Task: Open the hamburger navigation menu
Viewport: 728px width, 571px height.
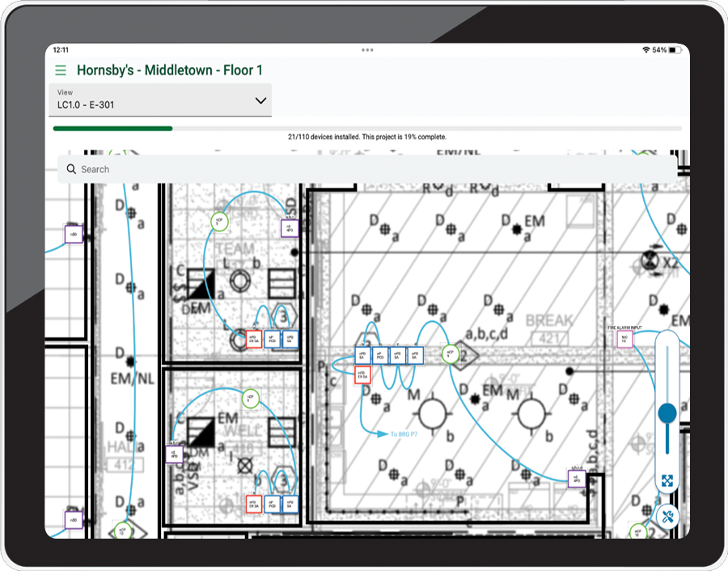Action: 61,71
